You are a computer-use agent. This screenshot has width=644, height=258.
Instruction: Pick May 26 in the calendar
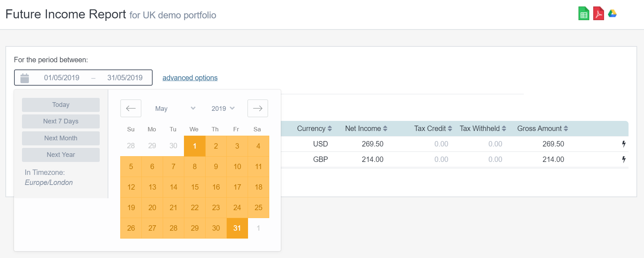[131, 228]
